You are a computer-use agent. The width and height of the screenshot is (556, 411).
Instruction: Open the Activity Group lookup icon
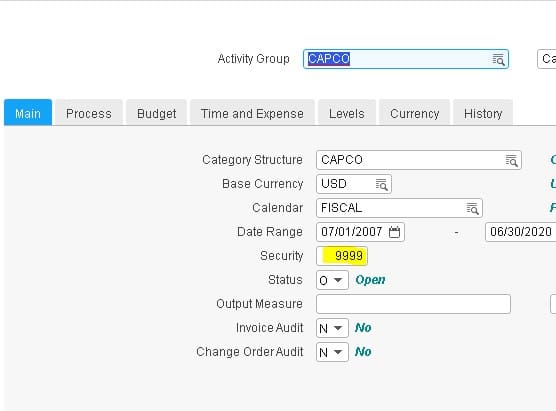click(x=498, y=60)
